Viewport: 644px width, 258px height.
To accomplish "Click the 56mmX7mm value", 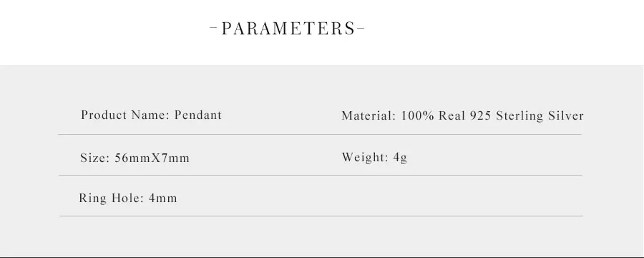I will 152,158.
